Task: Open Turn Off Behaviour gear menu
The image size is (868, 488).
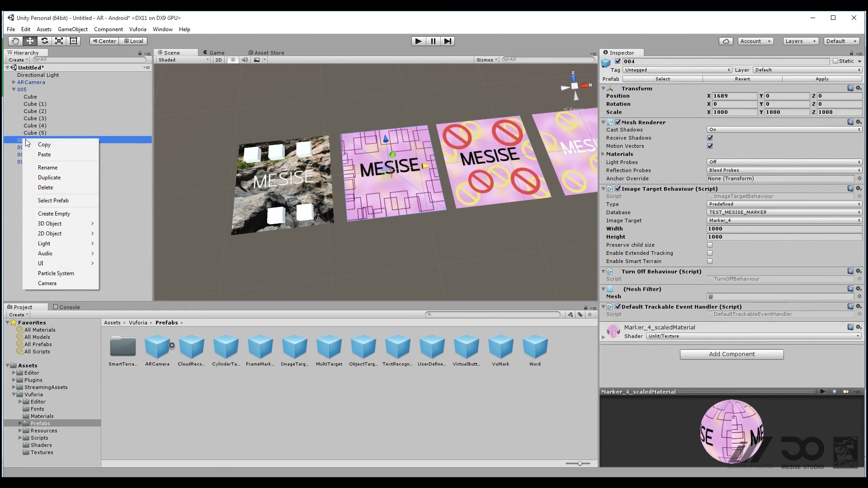Action: (859, 271)
